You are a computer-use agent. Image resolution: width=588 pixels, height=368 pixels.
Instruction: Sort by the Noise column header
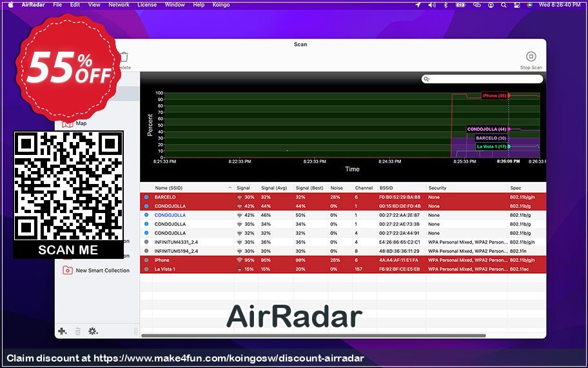(x=337, y=188)
